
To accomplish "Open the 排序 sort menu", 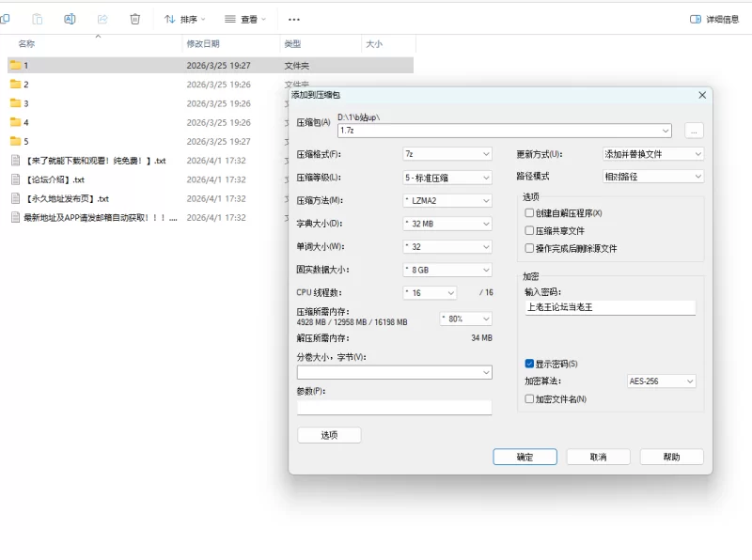I will tap(185, 19).
